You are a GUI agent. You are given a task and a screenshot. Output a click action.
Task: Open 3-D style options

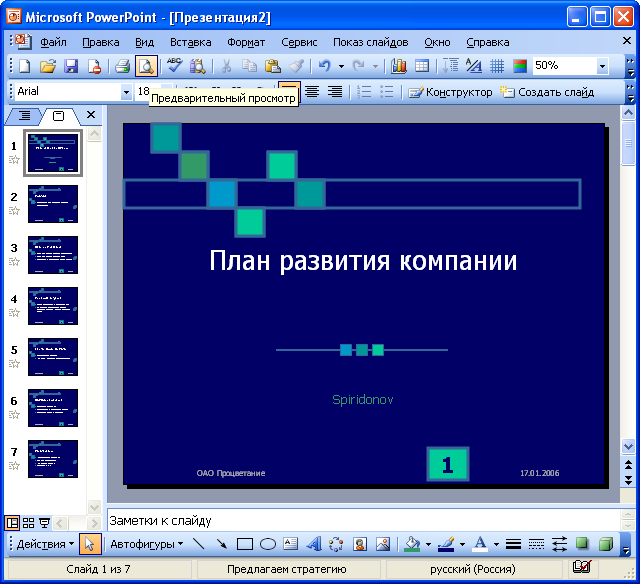point(606,544)
